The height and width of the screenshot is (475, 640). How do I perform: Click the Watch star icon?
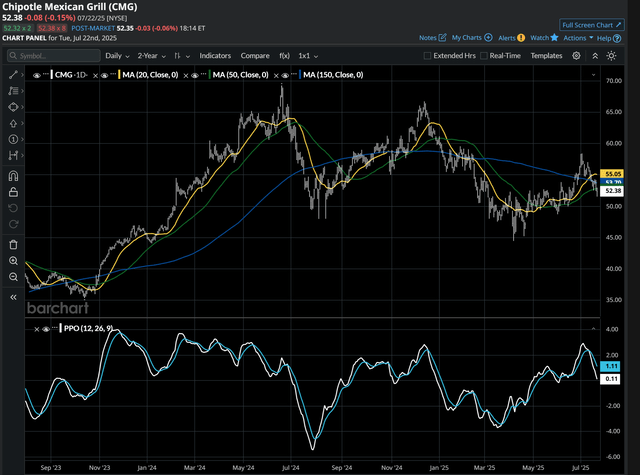pos(554,38)
